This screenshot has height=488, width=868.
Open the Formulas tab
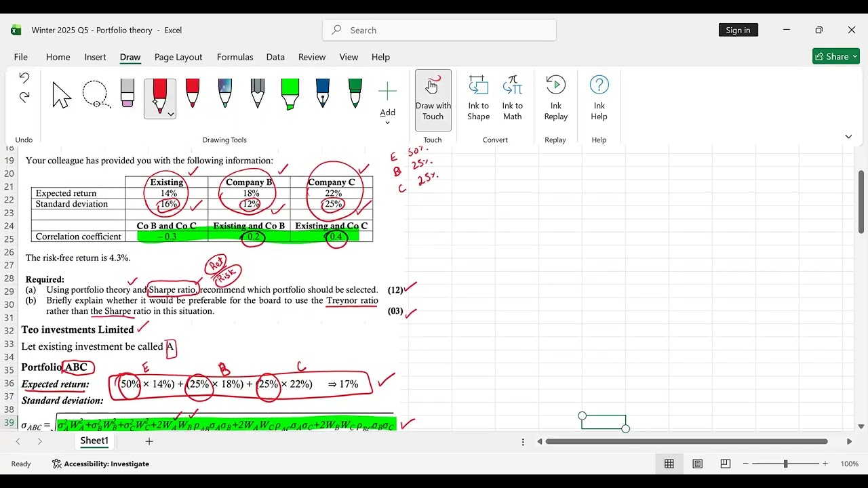235,57
